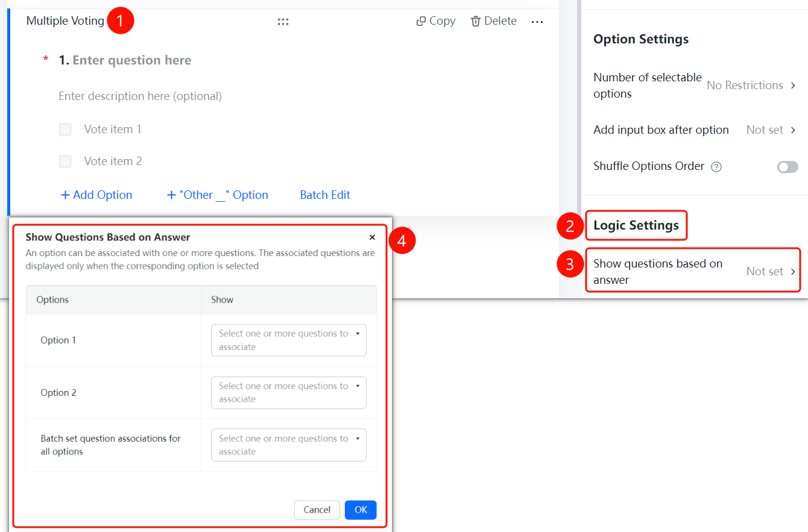Confirm the dialog with OK button

361,510
